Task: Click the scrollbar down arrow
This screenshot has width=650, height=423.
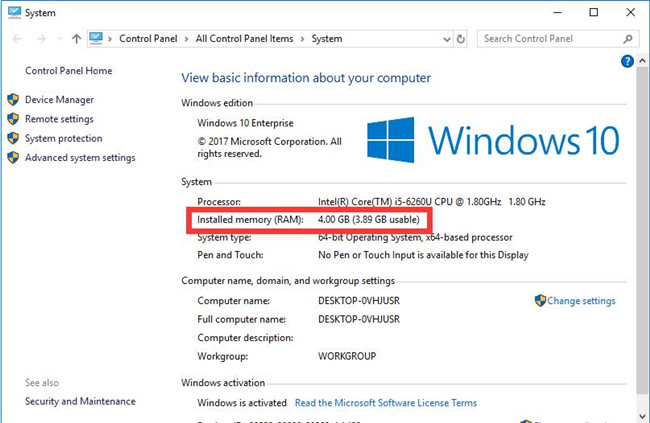Action: coord(642,416)
